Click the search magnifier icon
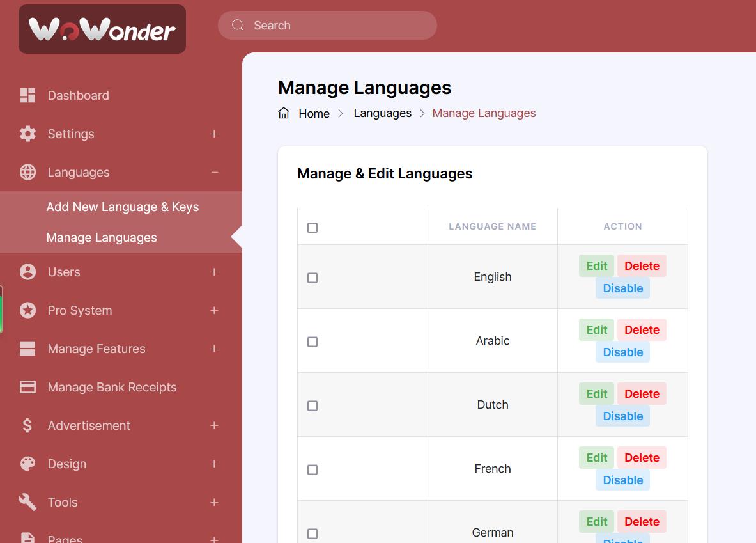 point(238,25)
